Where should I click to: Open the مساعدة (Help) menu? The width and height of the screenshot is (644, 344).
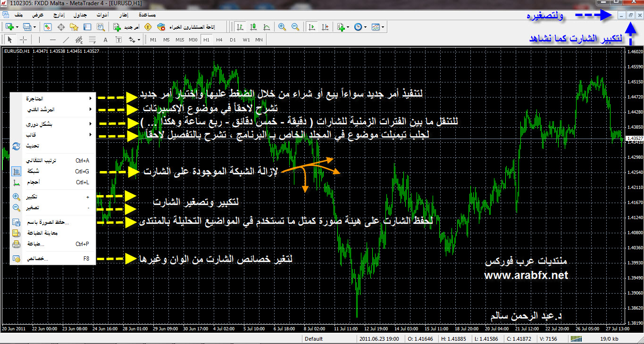(148, 15)
